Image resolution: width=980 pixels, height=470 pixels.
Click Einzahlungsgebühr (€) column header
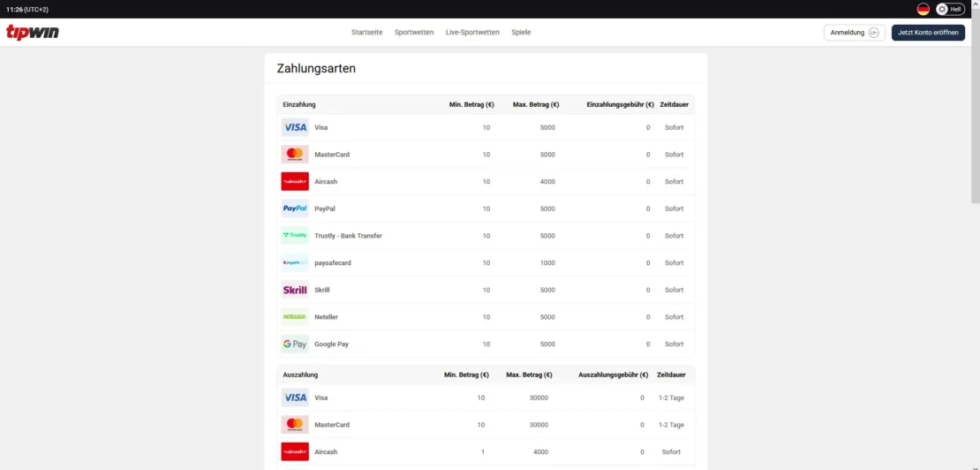(x=621, y=104)
